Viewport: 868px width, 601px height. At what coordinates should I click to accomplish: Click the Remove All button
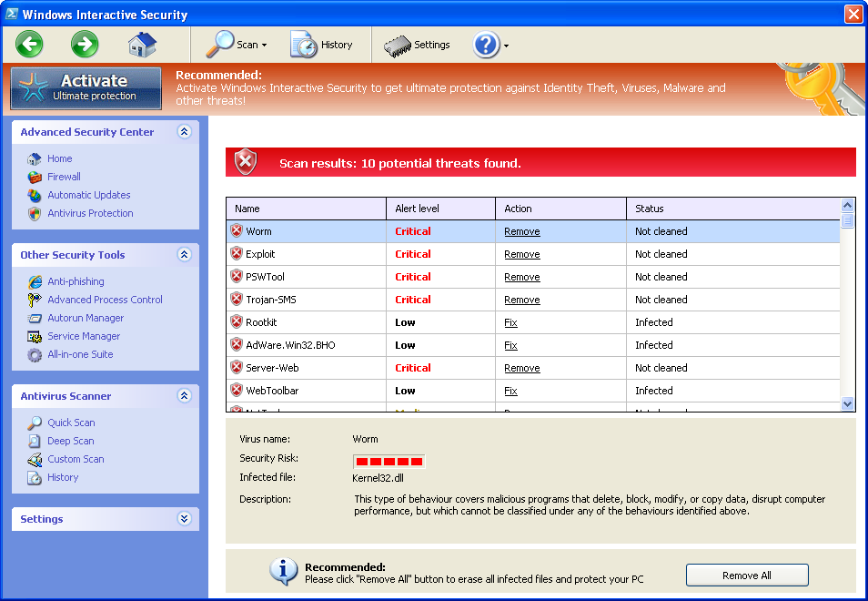pos(746,575)
